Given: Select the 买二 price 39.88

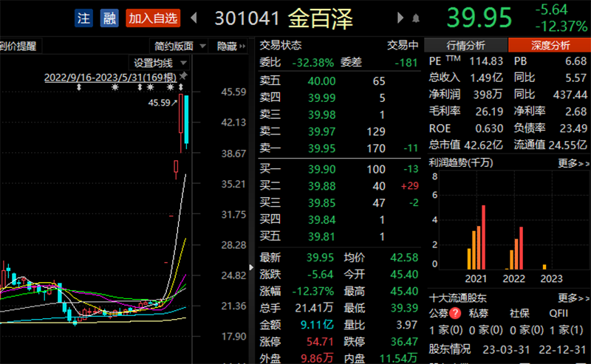Looking at the screenshot, I should [321, 186].
